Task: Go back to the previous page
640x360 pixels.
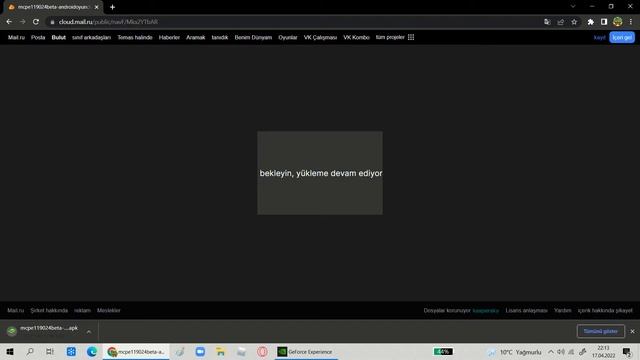Action: pos(9,22)
